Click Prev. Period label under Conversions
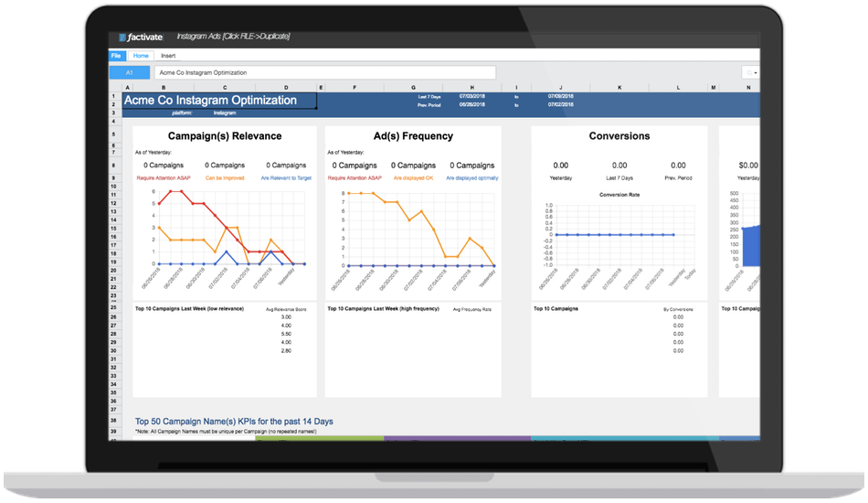Screen dimensions: 868x503 678,178
